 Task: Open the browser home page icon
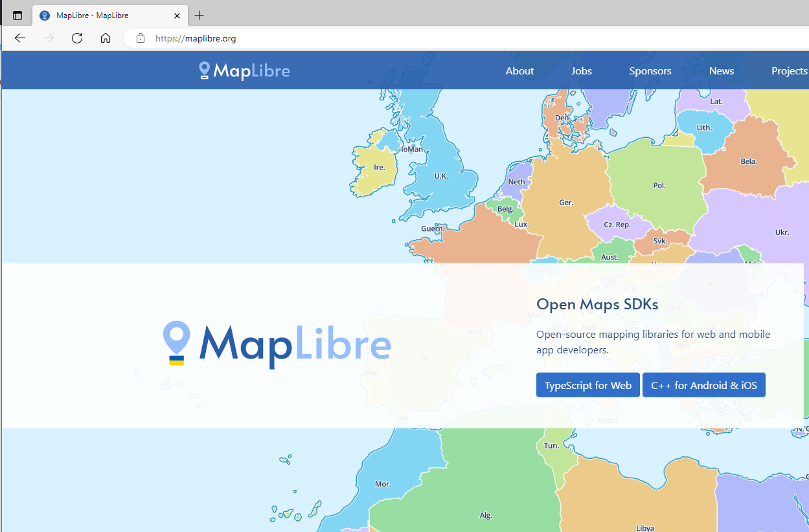click(x=105, y=38)
